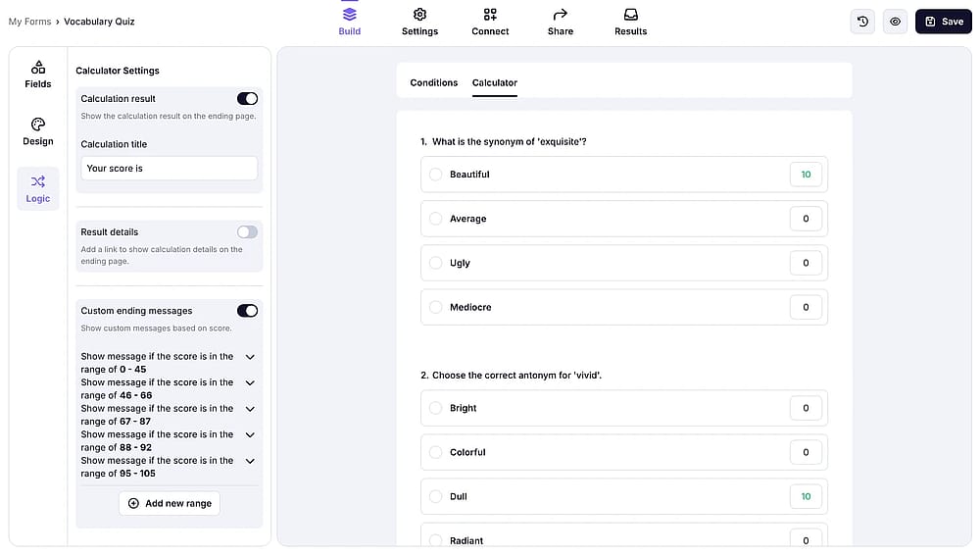Edit the score box for Beautiful

tap(806, 175)
